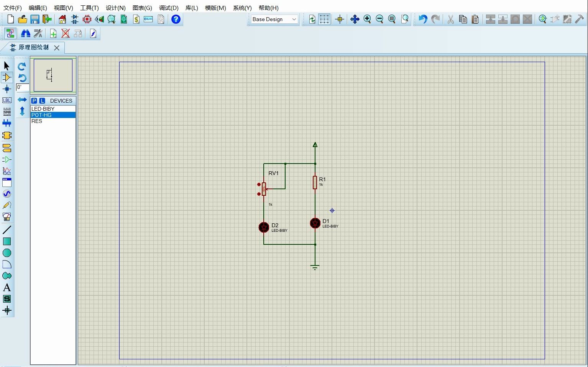Open the 帮助(H) menu
Viewport: 588px width, 367px height.
pos(269,8)
